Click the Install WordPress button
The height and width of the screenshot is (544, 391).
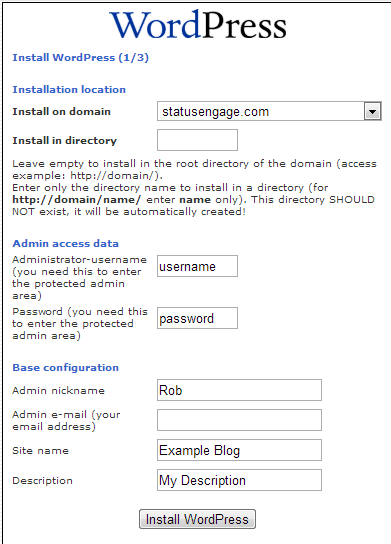coord(197,519)
